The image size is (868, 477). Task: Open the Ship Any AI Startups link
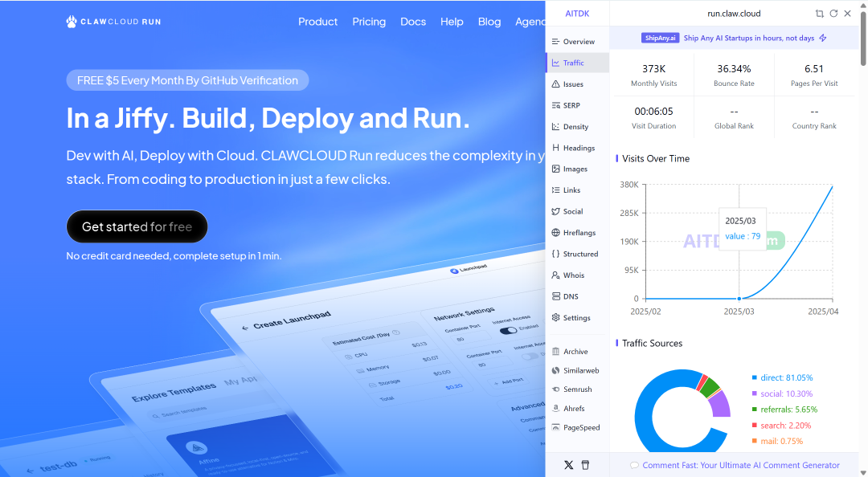pos(748,39)
